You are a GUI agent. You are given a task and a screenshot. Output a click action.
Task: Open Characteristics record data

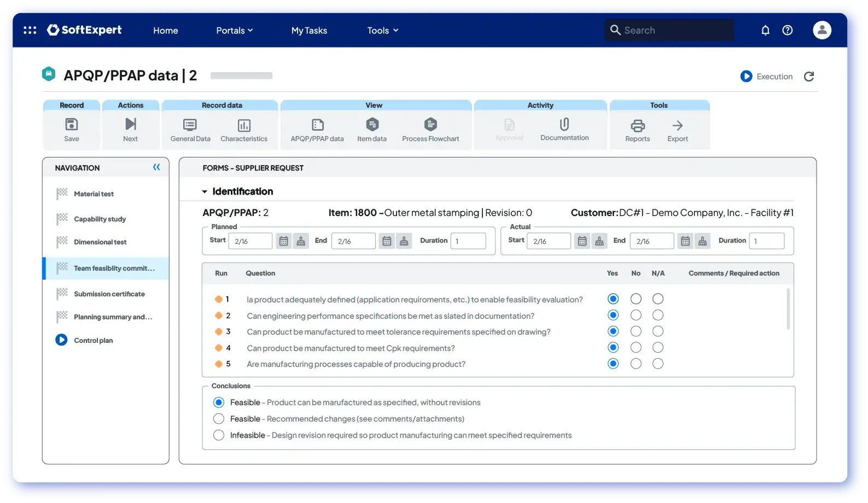pyautogui.click(x=244, y=131)
